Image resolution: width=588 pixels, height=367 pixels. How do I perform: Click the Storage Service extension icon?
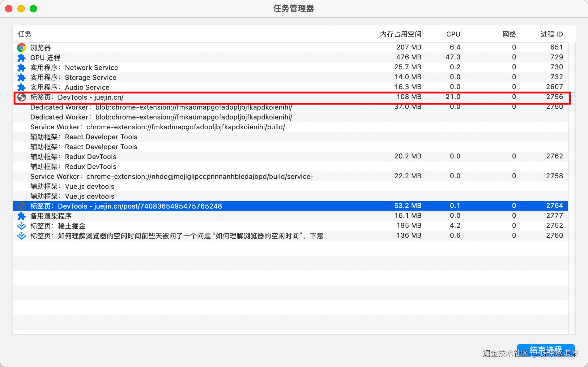pyautogui.click(x=21, y=77)
